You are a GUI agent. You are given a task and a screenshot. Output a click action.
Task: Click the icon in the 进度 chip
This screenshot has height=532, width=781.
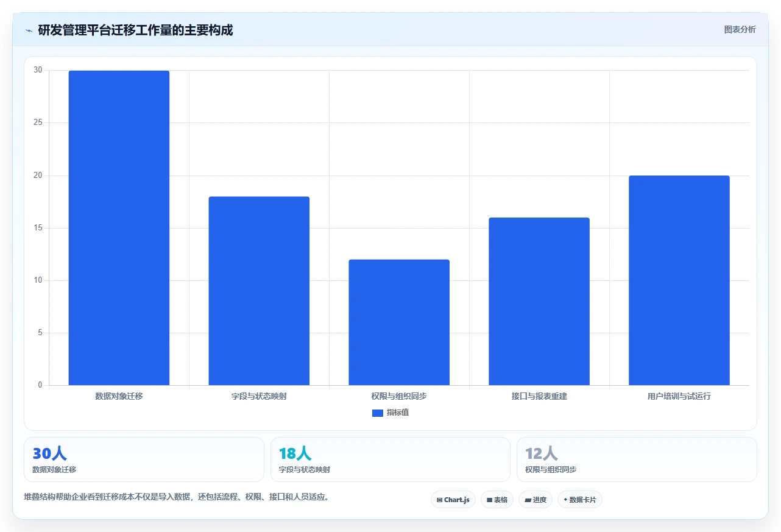tap(528, 500)
